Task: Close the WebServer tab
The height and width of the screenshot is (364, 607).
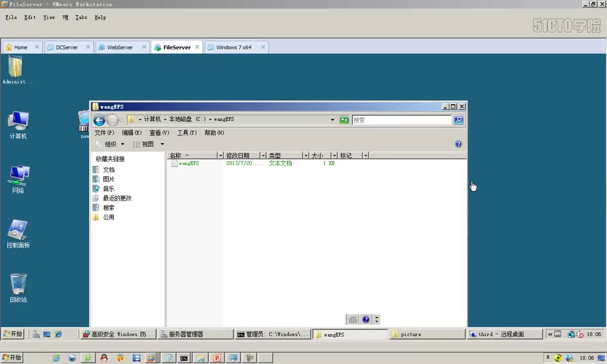Action: click(x=144, y=47)
